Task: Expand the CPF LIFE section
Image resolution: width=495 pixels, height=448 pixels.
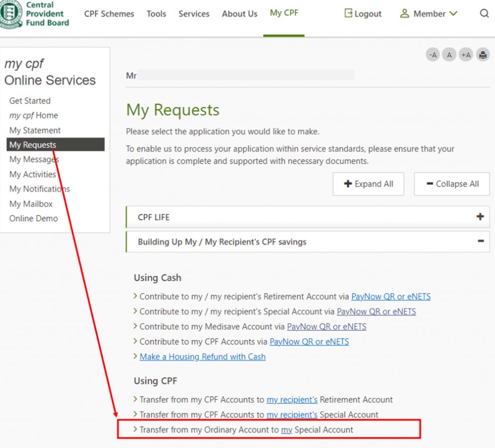Action: click(x=480, y=217)
